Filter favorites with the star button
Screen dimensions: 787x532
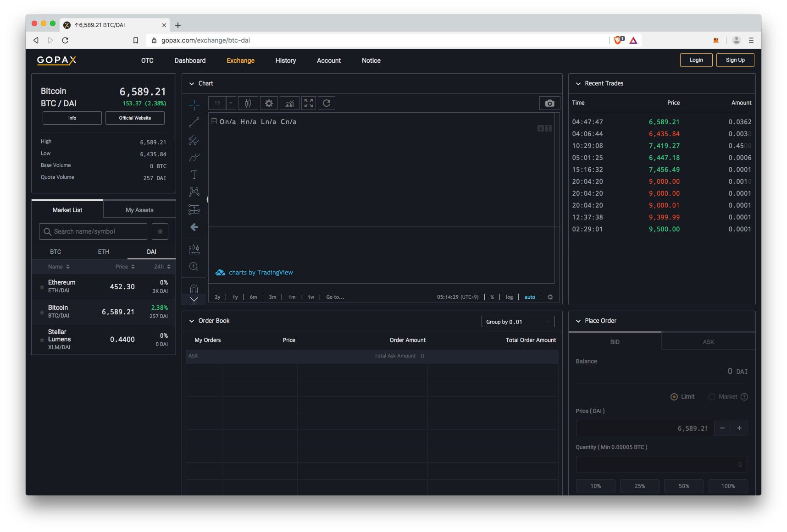[160, 231]
